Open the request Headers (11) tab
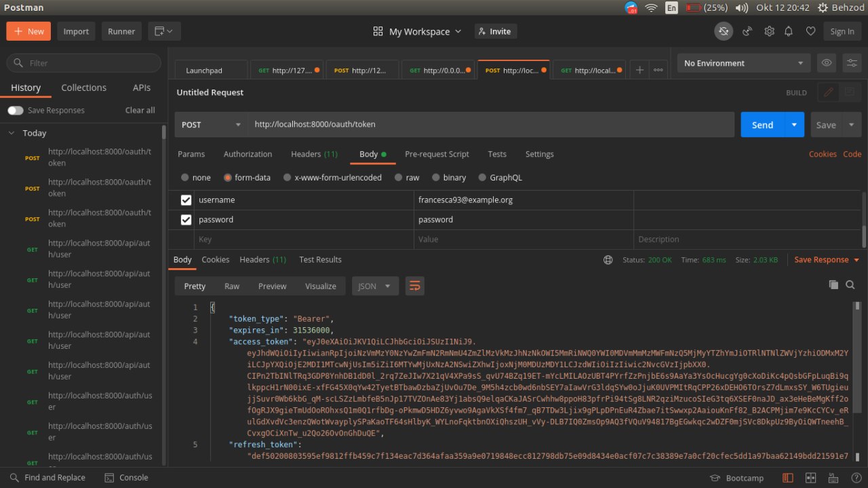 (x=314, y=154)
